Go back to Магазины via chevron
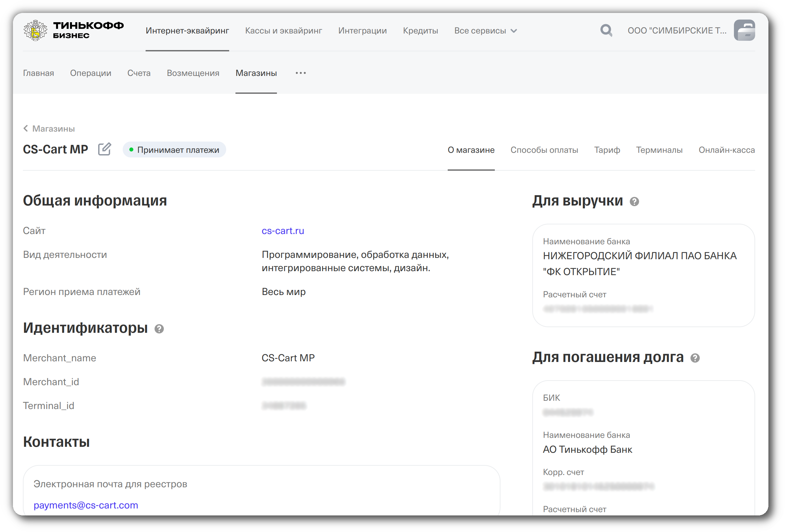The height and width of the screenshot is (532, 785). (x=26, y=128)
